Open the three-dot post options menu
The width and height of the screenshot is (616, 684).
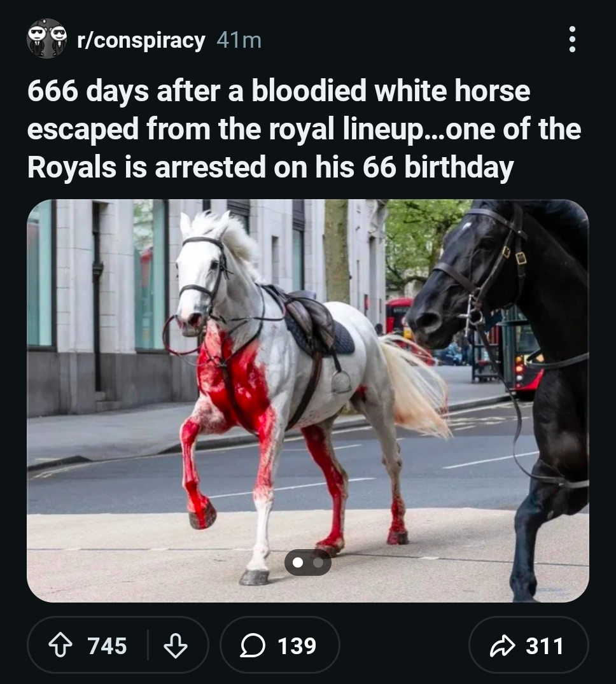coord(571,39)
